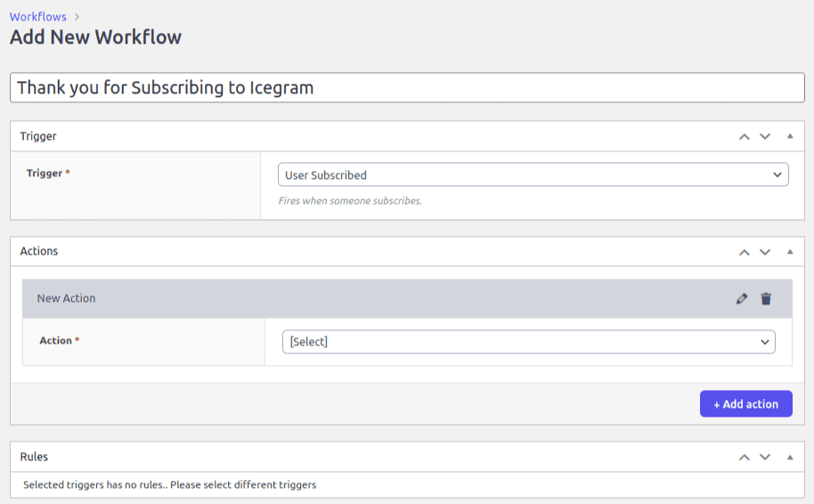The height and width of the screenshot is (504, 814).
Task: Collapse the Actions panel with the triangle toggle
Action: (x=790, y=252)
